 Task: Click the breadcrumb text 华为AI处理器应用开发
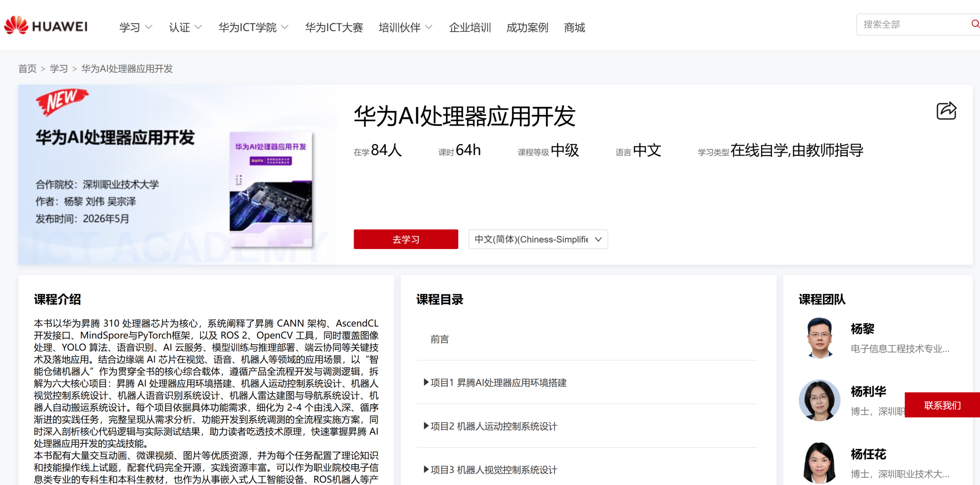point(127,68)
